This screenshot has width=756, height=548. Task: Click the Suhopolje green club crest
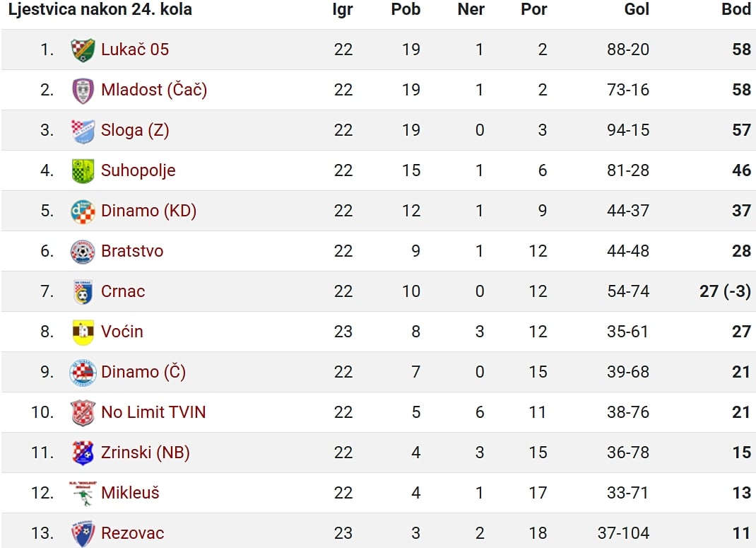(x=83, y=171)
